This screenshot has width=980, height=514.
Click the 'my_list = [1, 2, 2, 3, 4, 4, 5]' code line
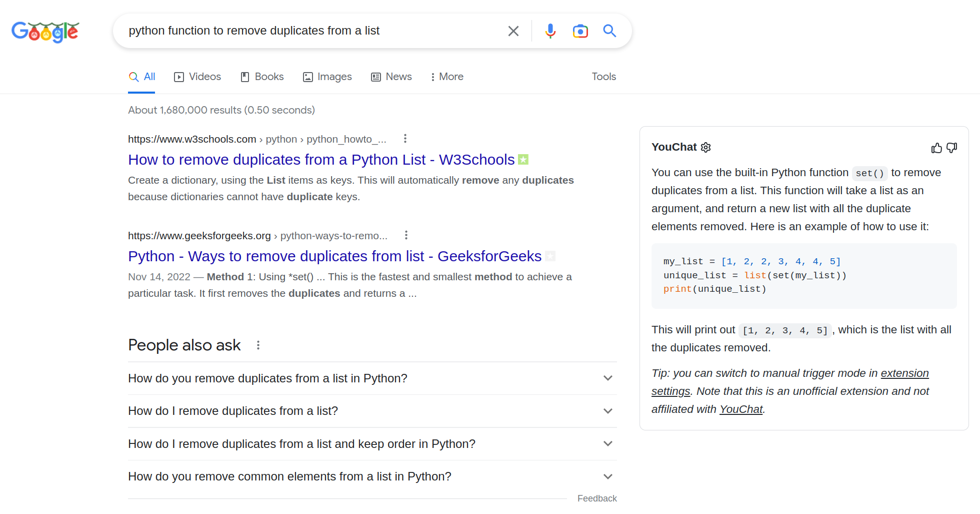point(752,261)
